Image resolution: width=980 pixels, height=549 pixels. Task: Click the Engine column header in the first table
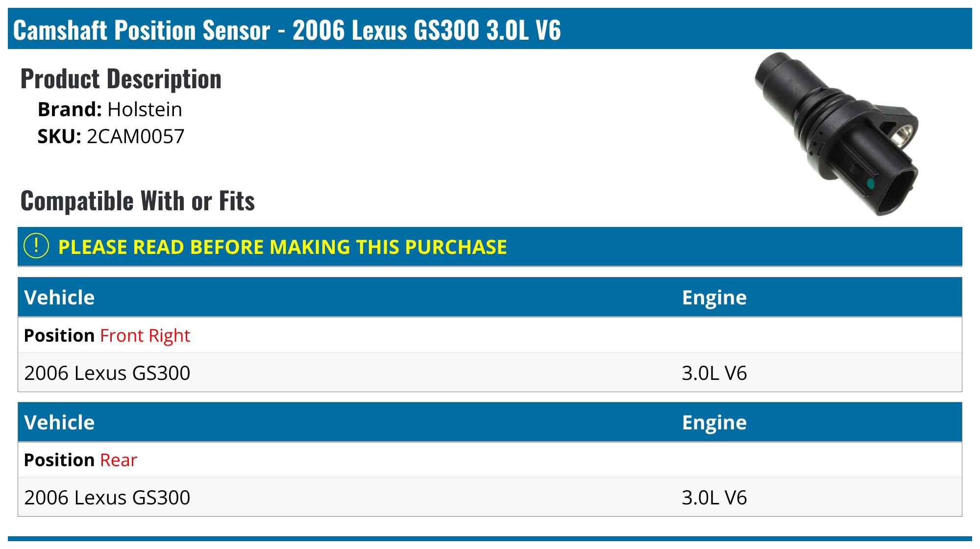714,298
